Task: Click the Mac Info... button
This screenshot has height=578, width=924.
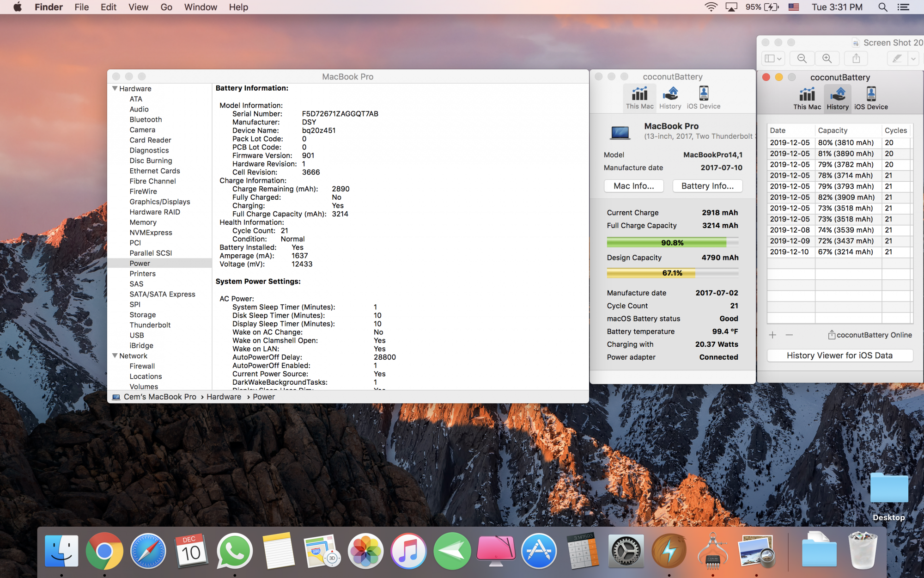Action: point(634,186)
